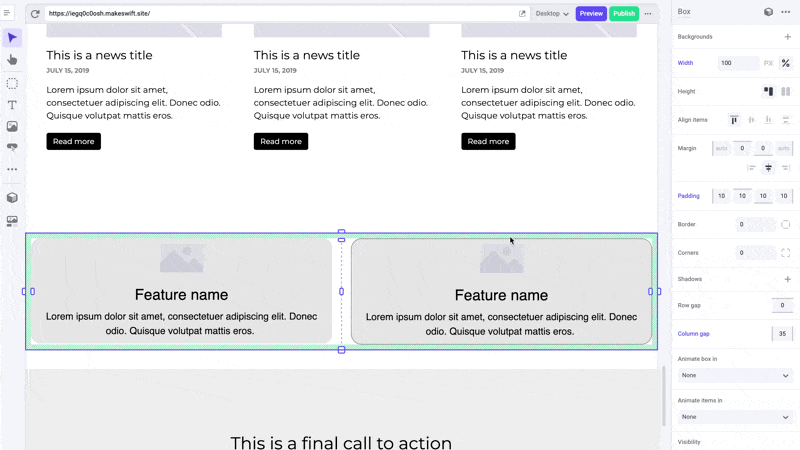Image resolution: width=800 pixels, height=450 pixels.
Task: Open the top bar three-dots menu
Action: pos(648,14)
